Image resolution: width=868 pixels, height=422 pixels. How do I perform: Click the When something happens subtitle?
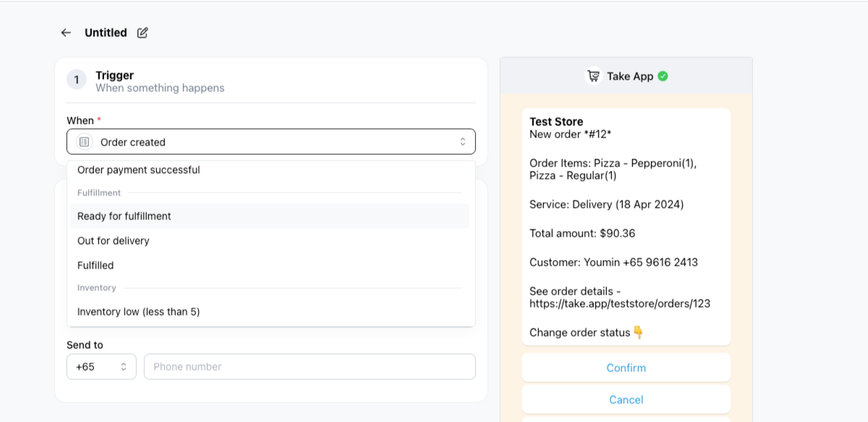[x=160, y=88]
